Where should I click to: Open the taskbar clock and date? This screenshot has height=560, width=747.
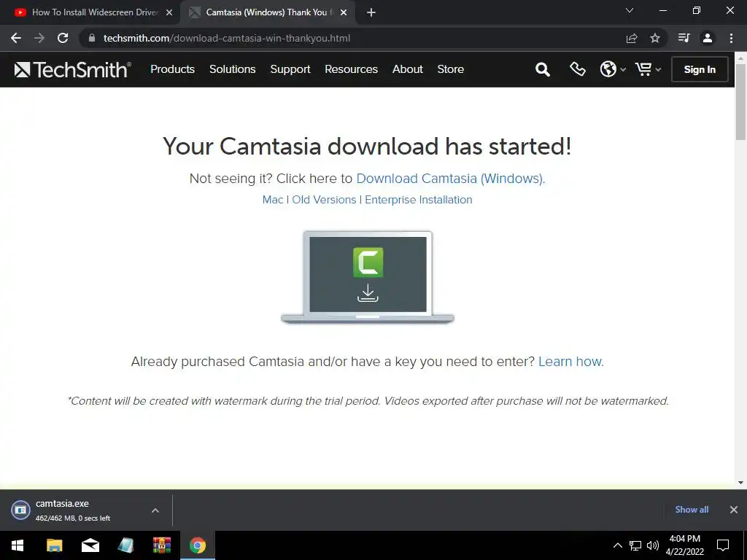[x=684, y=545]
